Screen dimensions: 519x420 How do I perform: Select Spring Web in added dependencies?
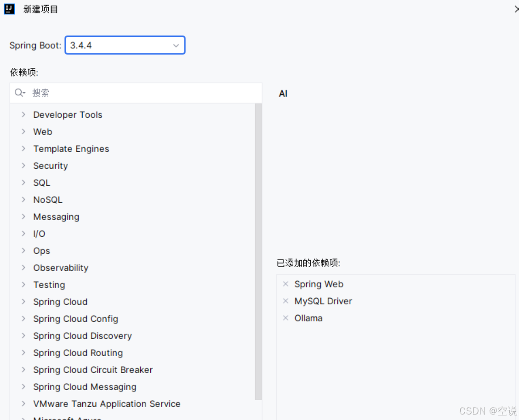319,284
